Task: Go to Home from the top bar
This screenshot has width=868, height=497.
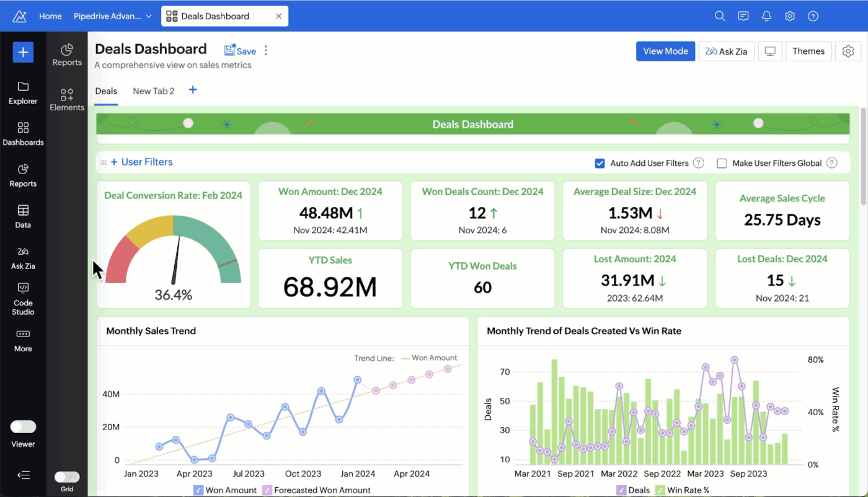Action: (x=50, y=16)
